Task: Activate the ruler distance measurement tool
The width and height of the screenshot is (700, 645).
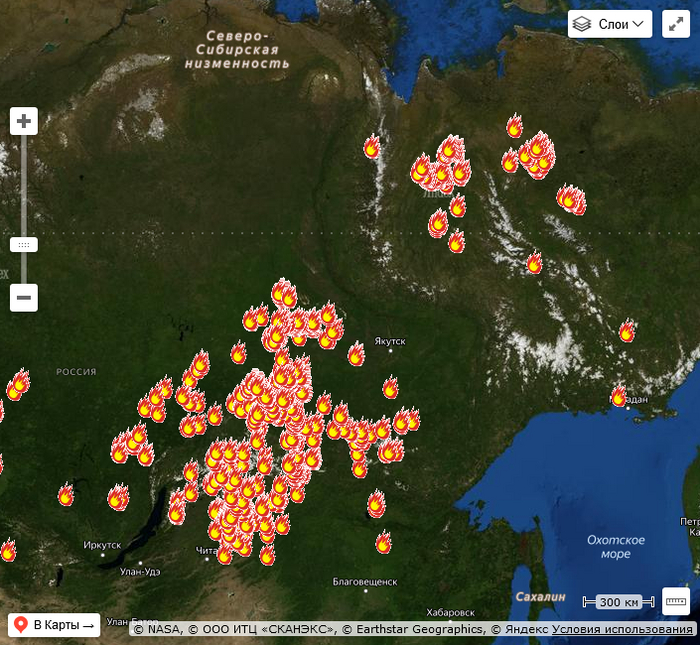Action: click(676, 601)
